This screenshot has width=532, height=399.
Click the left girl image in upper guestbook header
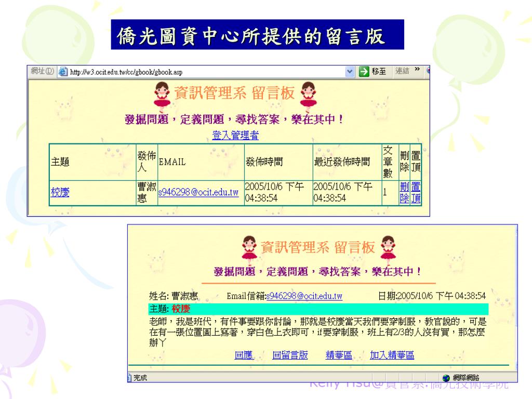point(162,96)
